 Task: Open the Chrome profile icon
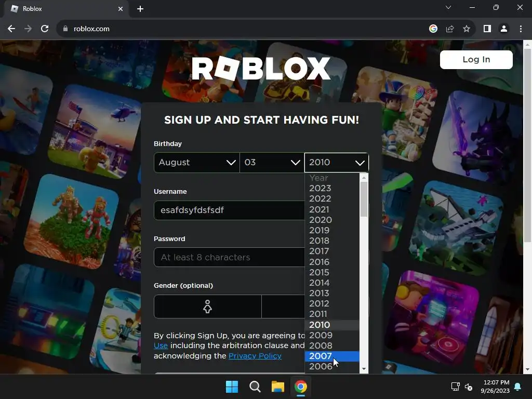click(504, 29)
